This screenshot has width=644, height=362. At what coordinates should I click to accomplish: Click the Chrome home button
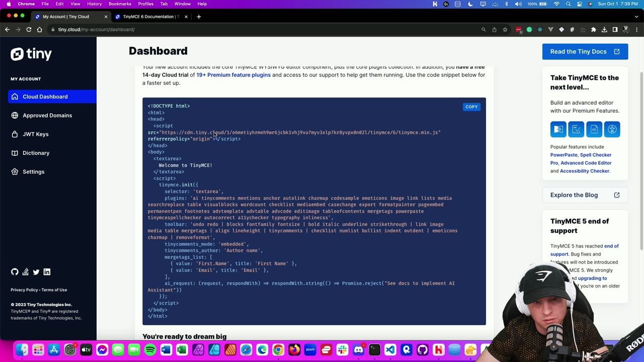pyautogui.click(x=39, y=30)
